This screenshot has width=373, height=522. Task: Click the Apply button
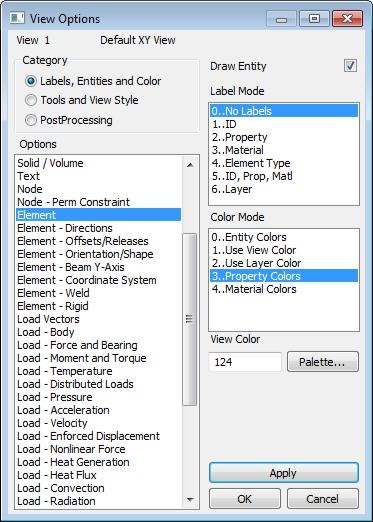coord(284,473)
